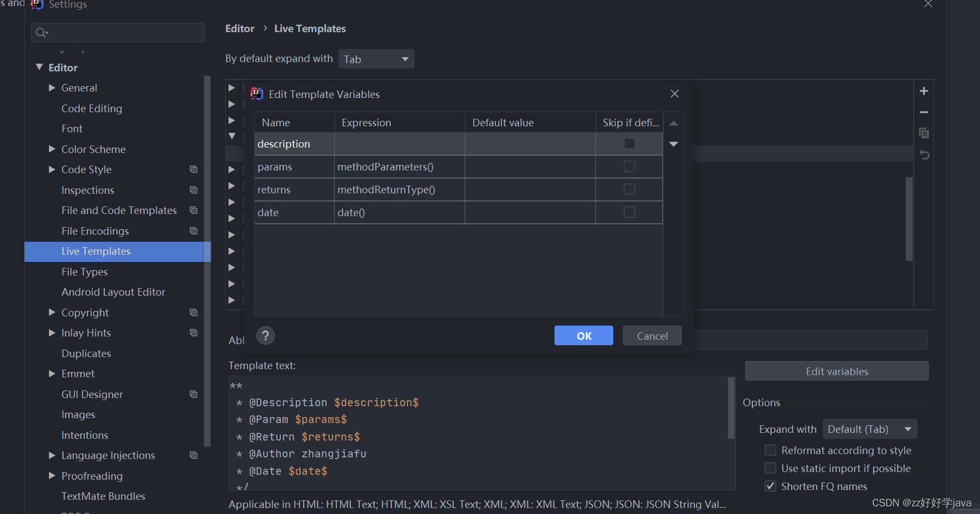Click the Remove template minus icon
This screenshot has height=514, width=980.
923,112
